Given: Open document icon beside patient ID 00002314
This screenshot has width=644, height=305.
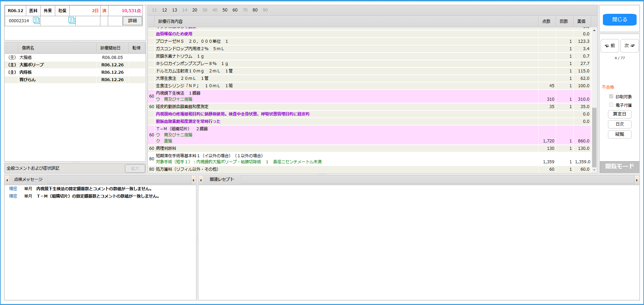Looking at the screenshot, I should click(36, 21).
